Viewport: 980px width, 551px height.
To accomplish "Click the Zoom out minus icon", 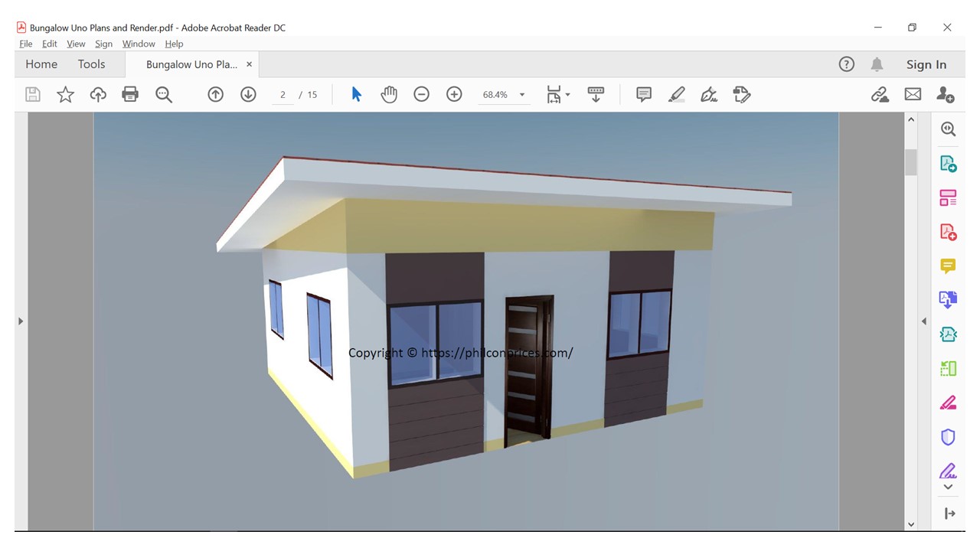I will (x=421, y=94).
